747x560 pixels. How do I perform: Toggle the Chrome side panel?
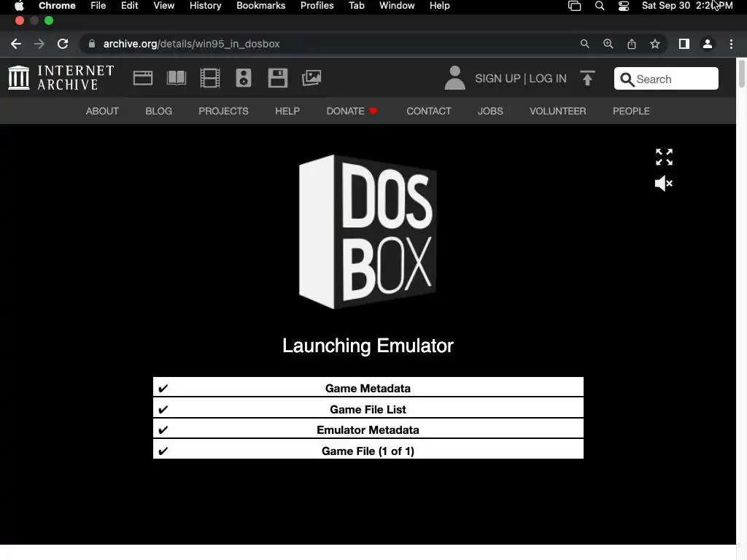tap(684, 44)
